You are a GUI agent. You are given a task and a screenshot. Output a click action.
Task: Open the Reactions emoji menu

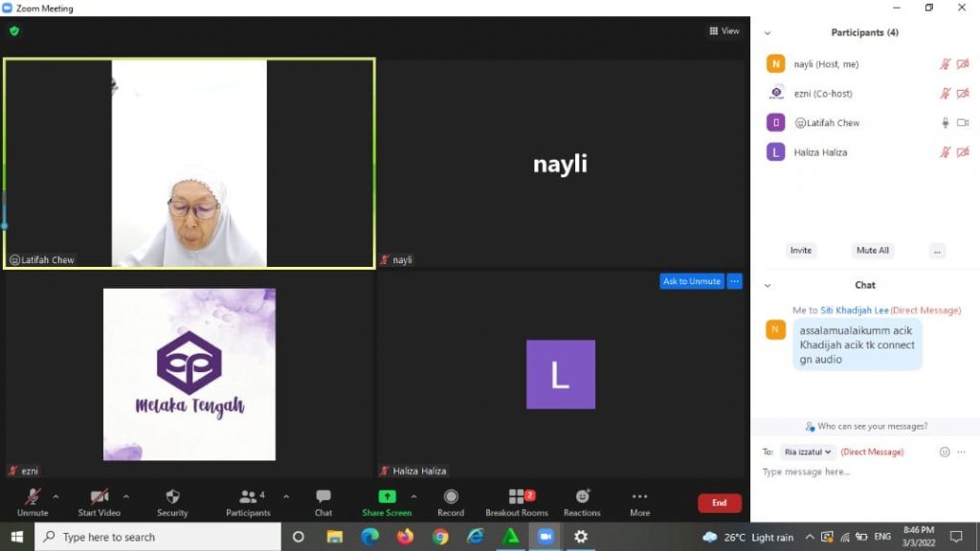coord(582,497)
